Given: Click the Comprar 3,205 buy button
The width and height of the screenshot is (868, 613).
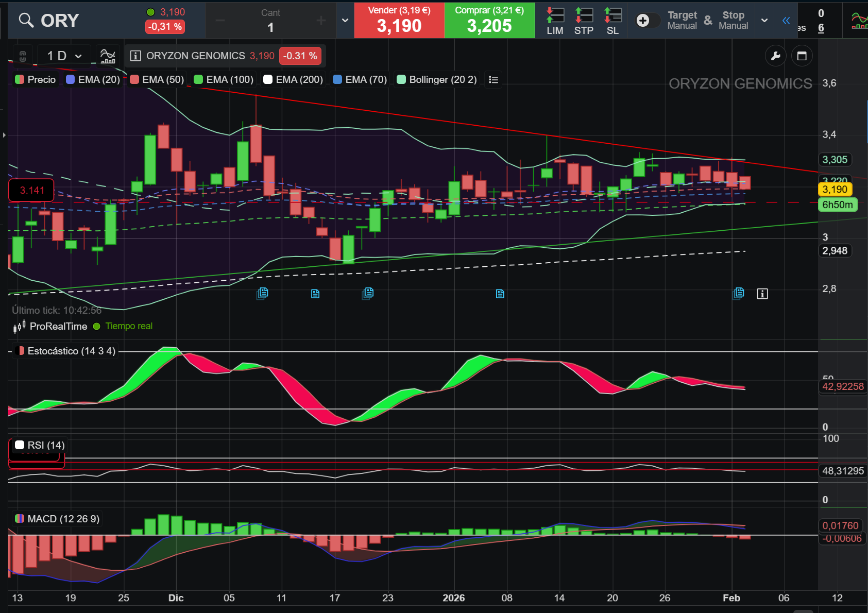Looking at the screenshot, I should 489,20.
